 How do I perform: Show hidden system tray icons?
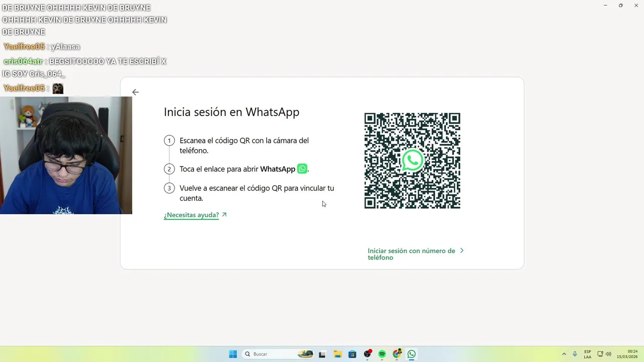point(563,354)
